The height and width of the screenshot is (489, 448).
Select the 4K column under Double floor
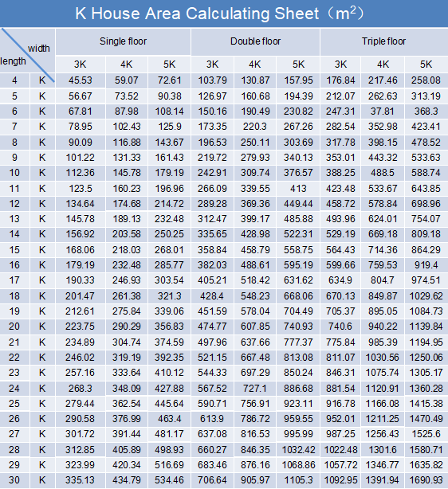255,65
